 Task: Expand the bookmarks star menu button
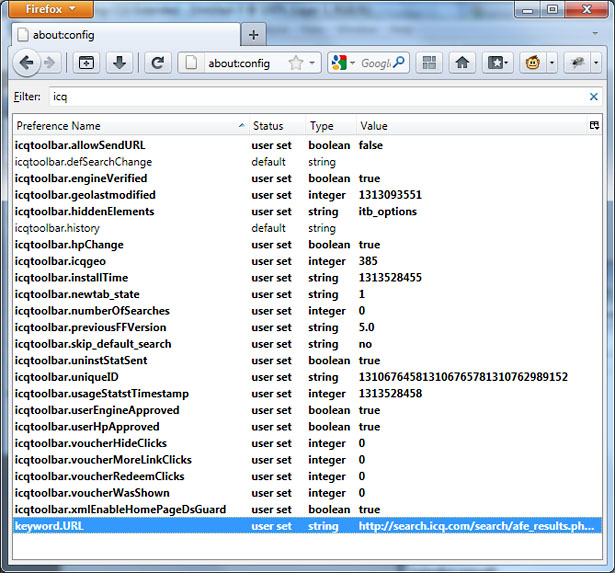(498, 63)
